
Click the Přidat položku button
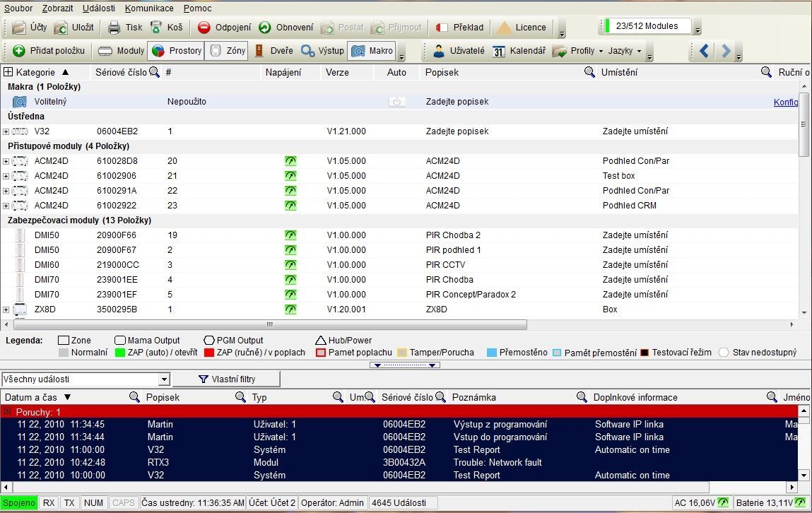pos(49,51)
